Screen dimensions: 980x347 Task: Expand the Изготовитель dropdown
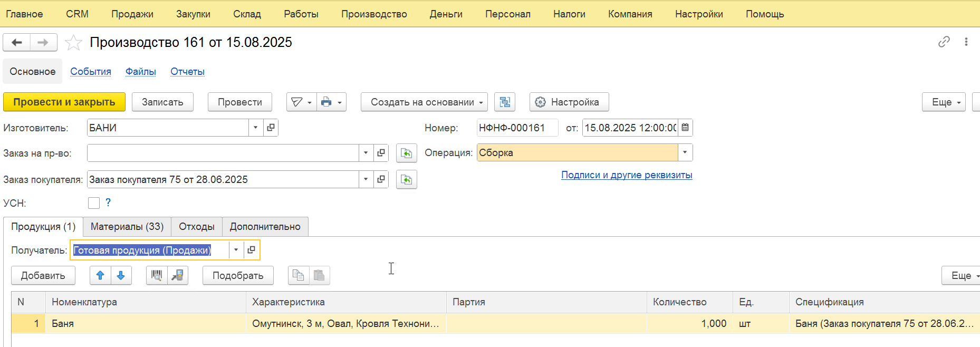pos(255,128)
